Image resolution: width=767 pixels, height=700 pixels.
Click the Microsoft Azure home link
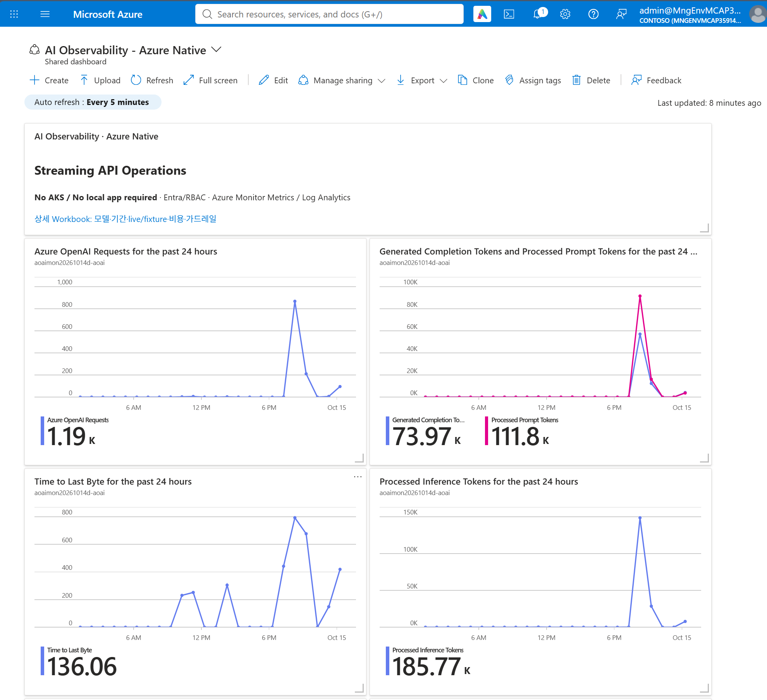pos(108,14)
